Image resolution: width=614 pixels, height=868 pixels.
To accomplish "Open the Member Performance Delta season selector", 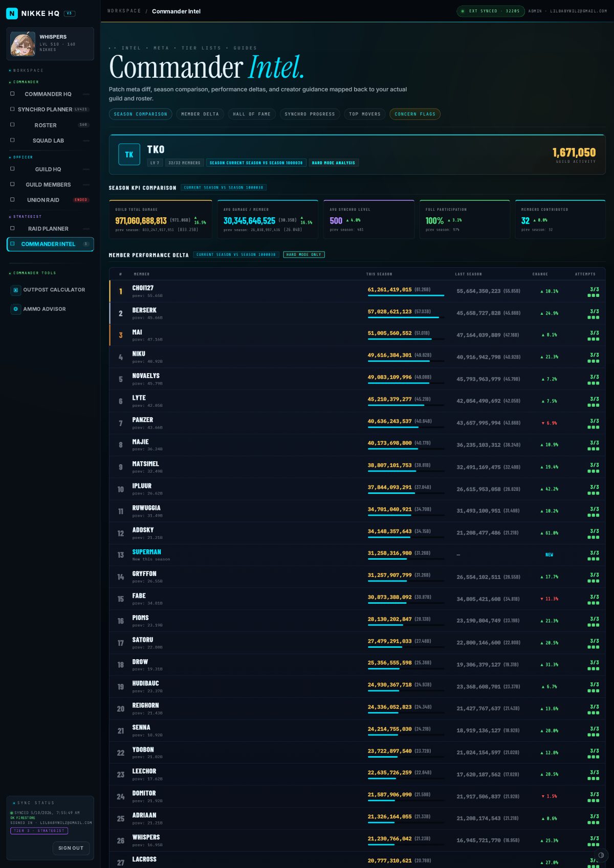I will coord(236,255).
